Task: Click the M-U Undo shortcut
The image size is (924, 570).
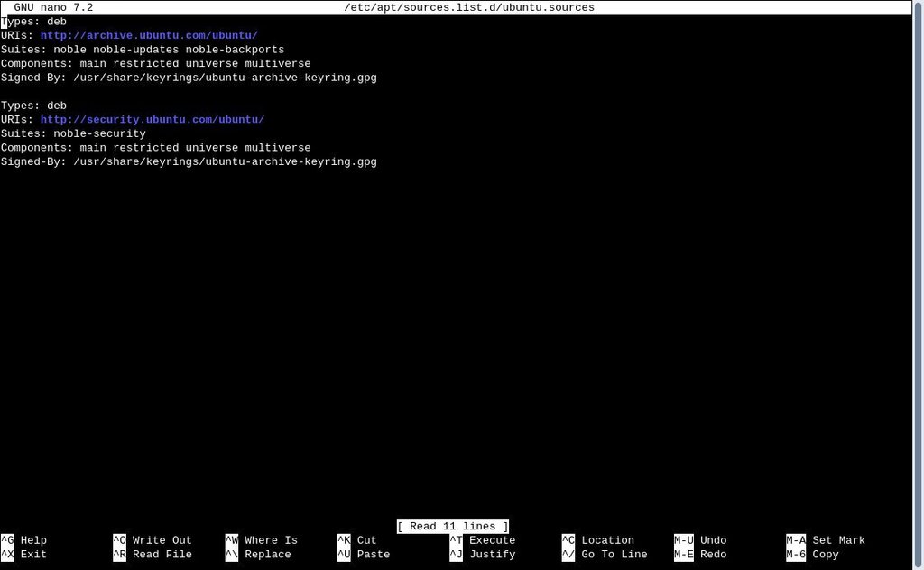Action: pyautogui.click(x=700, y=540)
